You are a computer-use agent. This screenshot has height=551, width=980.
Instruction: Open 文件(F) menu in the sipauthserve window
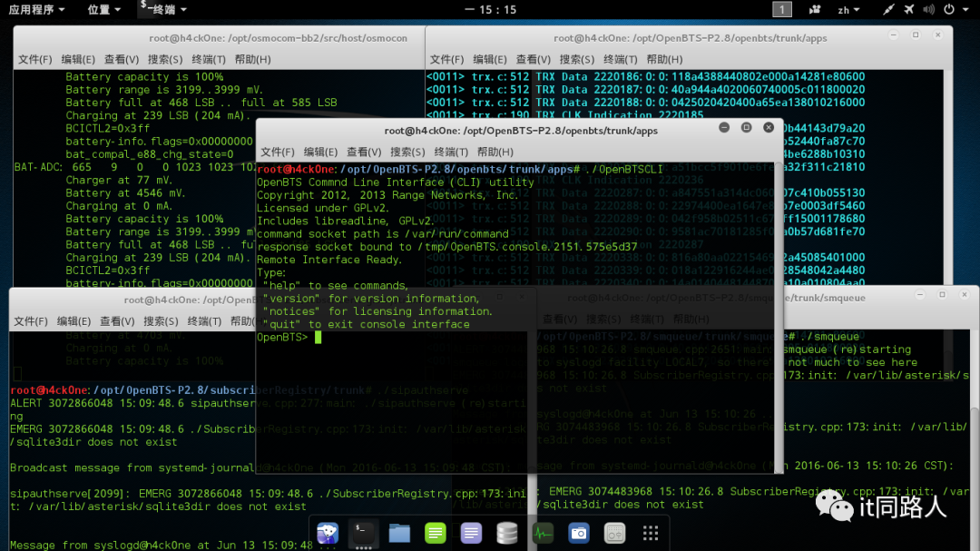coord(31,321)
